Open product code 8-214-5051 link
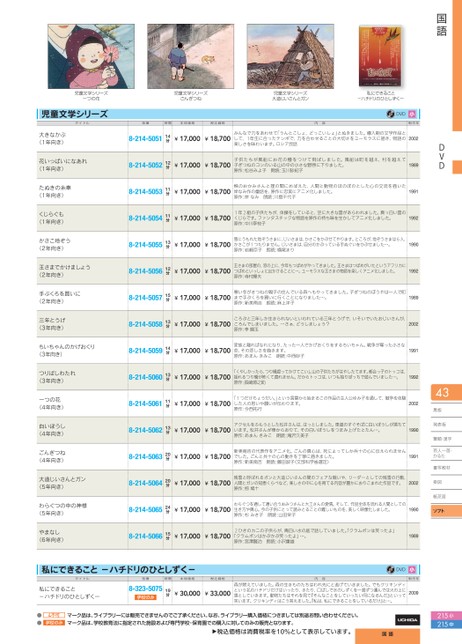Image resolution: width=462 pixels, height=644 pixels. [x=145, y=139]
